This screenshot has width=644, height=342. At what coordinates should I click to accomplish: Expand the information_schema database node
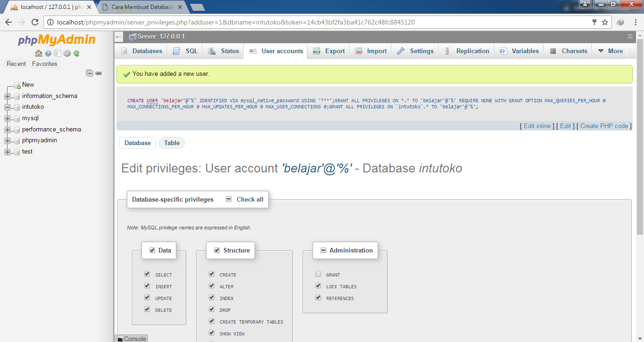pos(7,96)
